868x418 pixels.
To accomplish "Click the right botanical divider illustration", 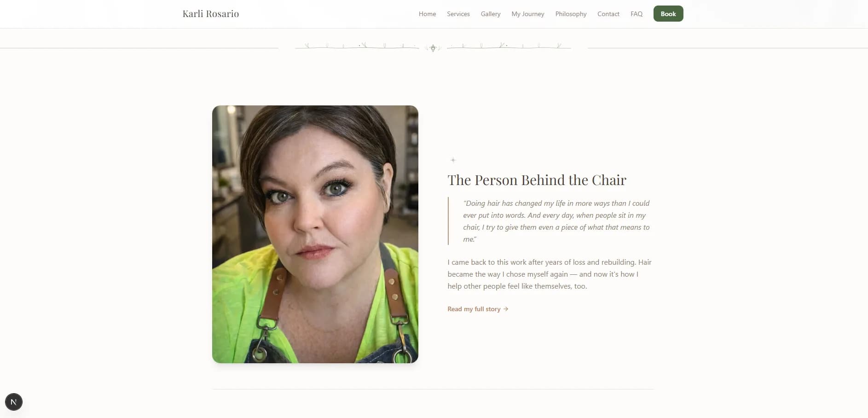I will [x=509, y=46].
